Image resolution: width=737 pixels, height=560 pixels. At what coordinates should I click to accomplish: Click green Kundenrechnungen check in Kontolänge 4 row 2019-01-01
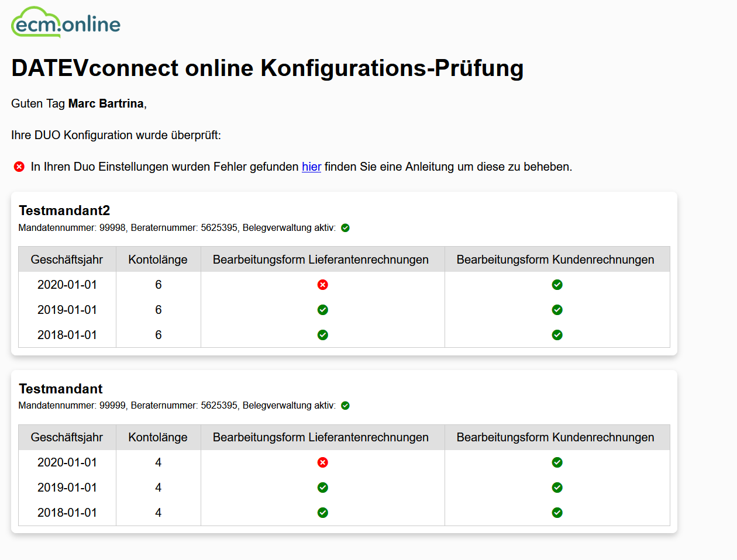(557, 488)
